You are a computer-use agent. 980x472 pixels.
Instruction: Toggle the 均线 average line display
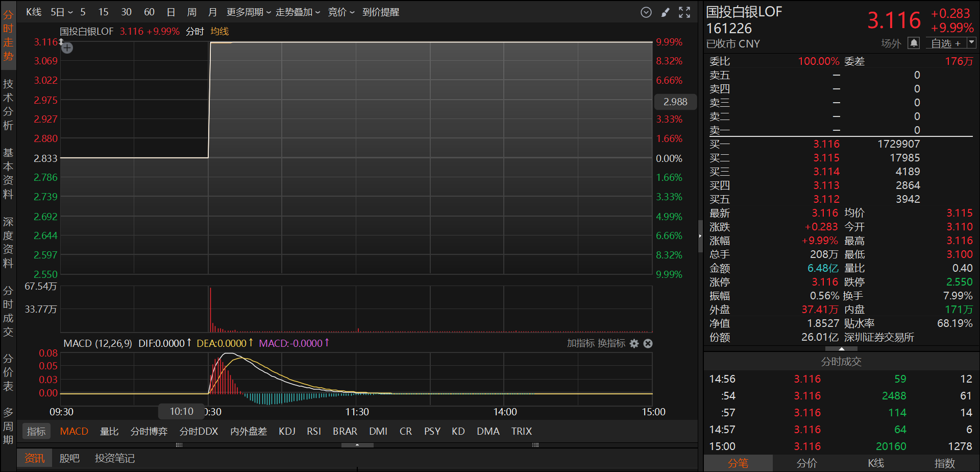pos(219,31)
